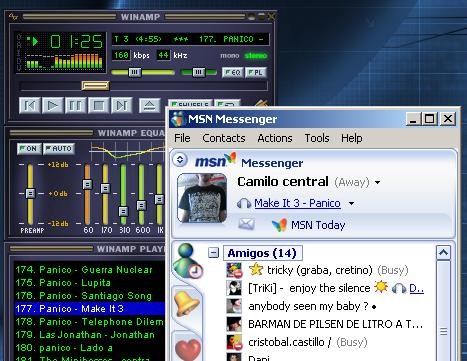Open MSN Messenger Help menu
The height and width of the screenshot is (361, 467).
pos(352,138)
